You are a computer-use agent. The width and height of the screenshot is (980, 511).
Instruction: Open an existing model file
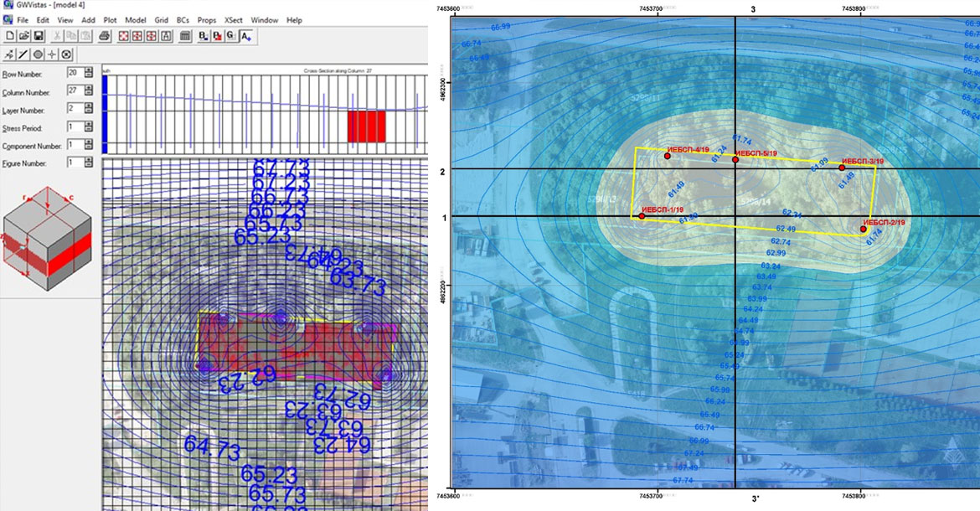pyautogui.click(x=24, y=36)
